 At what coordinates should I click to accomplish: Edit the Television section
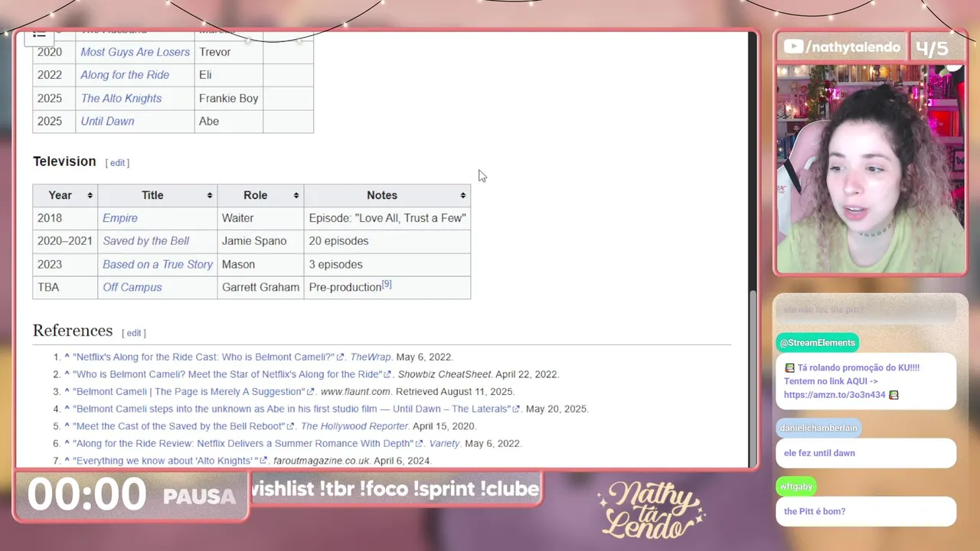(117, 162)
